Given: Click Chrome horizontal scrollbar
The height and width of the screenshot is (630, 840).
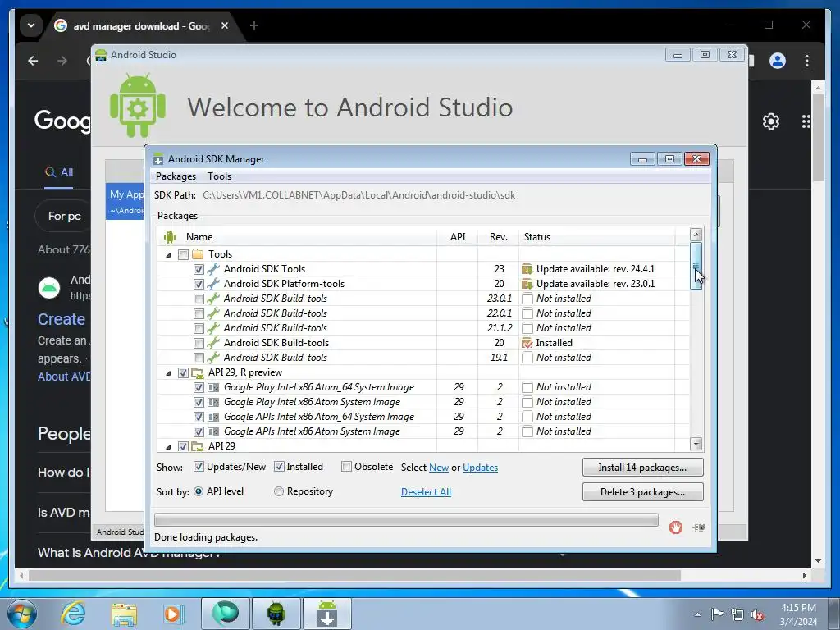Looking at the screenshot, I should [x=354, y=575].
